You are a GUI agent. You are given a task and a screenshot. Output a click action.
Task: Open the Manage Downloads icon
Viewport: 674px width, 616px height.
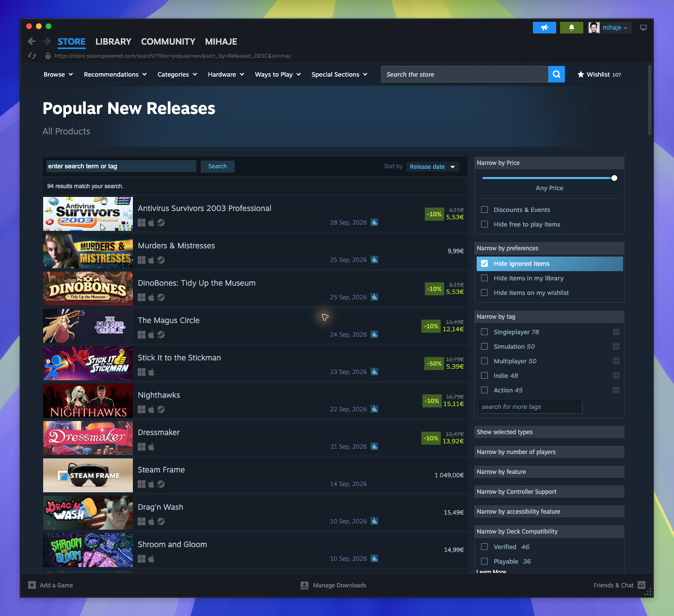305,585
